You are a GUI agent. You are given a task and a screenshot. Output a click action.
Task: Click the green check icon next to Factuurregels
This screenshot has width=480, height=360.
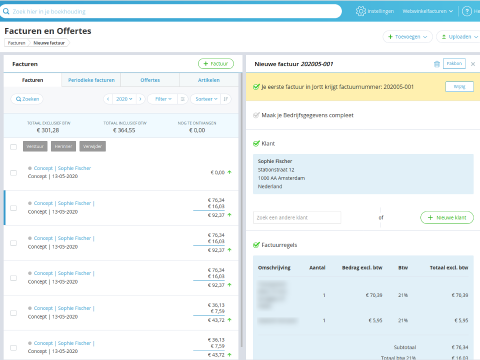click(x=256, y=245)
